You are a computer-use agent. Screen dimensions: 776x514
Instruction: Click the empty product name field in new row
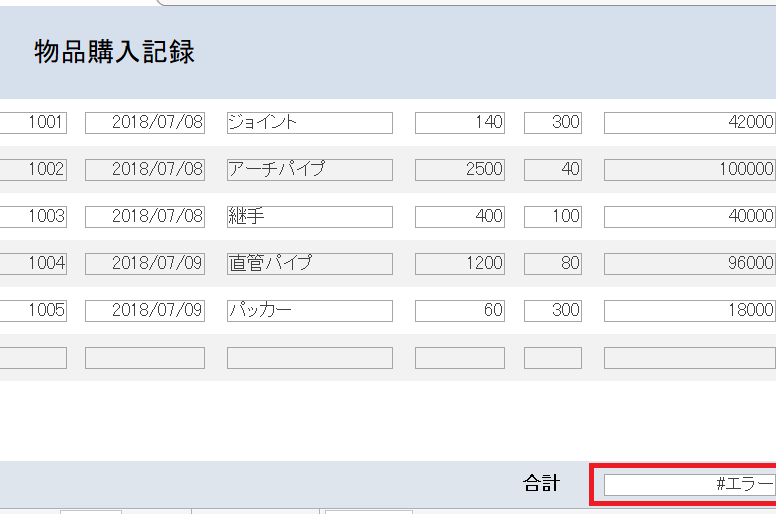tap(309, 358)
